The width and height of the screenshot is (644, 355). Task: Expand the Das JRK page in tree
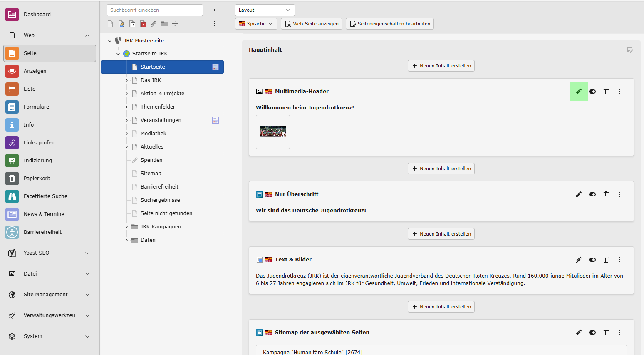pos(126,80)
